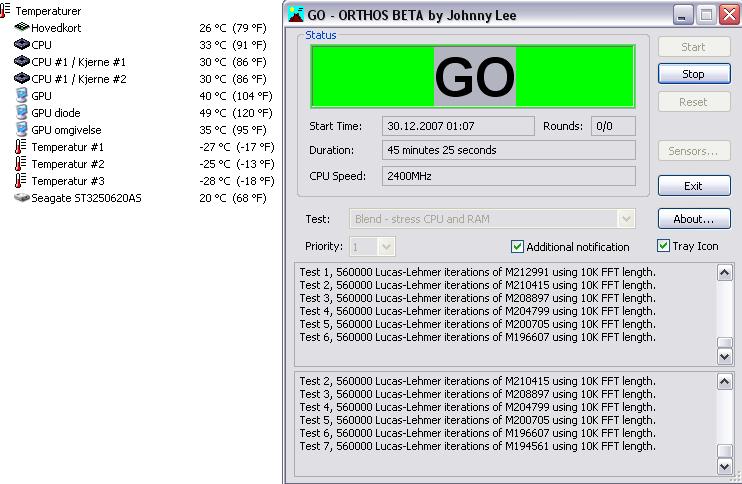Minimize the ORTHOS window
Viewport: 742px width, 484px height.
click(682, 15)
